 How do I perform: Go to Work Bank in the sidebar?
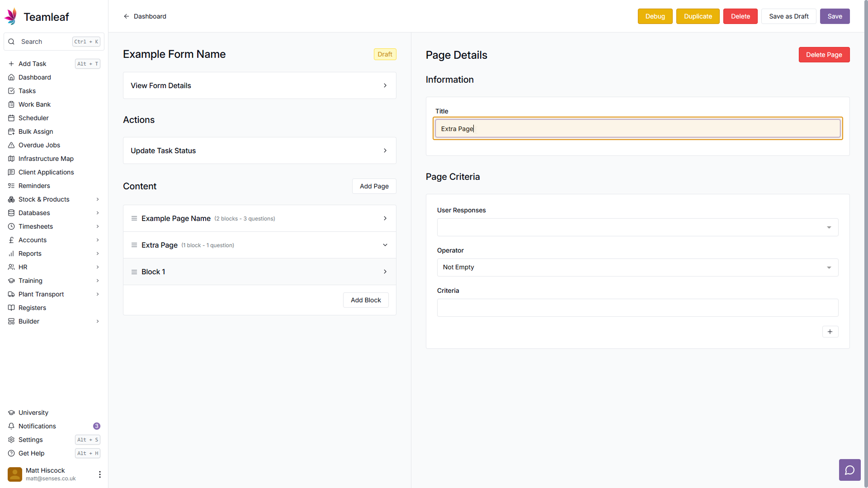click(34, 104)
